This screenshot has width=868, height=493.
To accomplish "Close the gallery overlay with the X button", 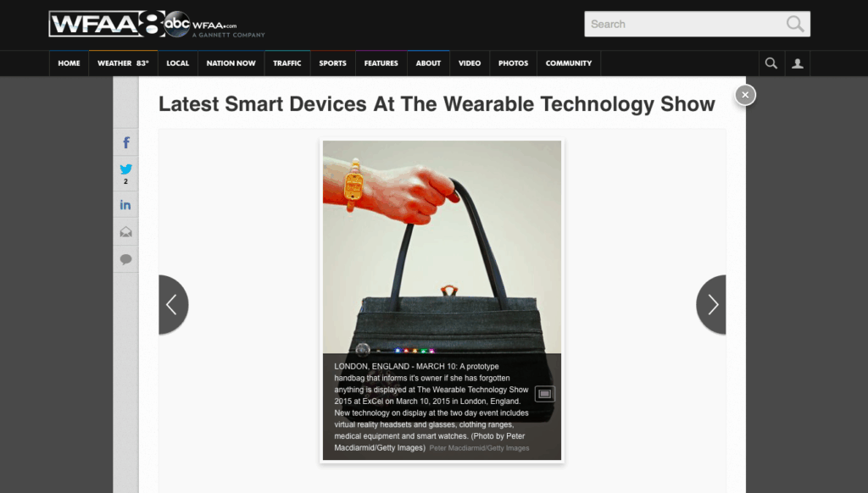I will click(x=745, y=95).
